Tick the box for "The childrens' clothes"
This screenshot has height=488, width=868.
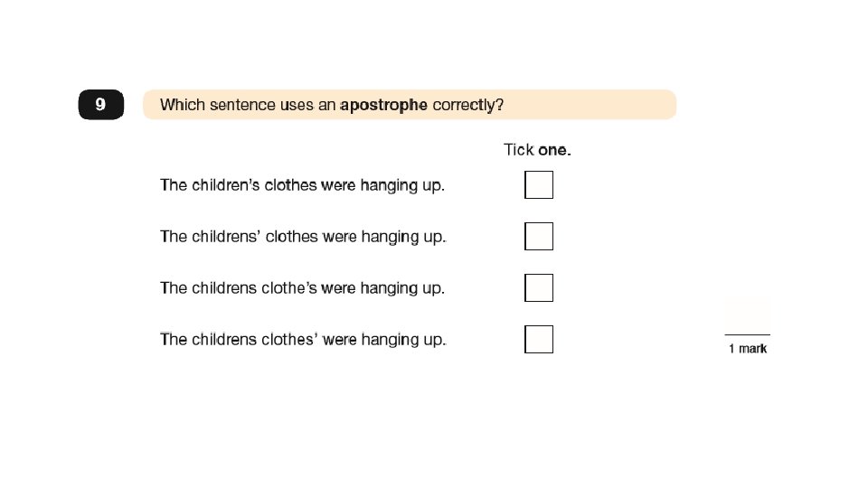(539, 237)
